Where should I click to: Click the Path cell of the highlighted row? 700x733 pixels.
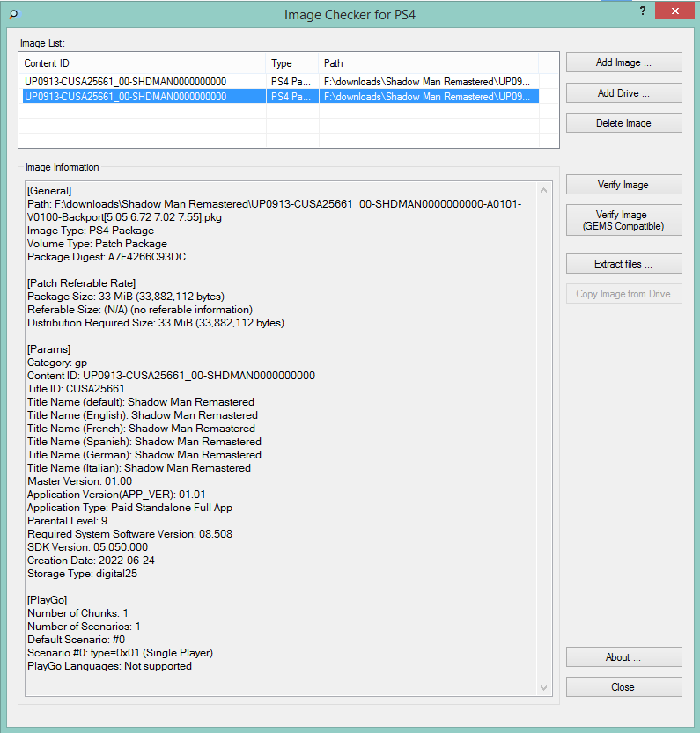pos(427,97)
